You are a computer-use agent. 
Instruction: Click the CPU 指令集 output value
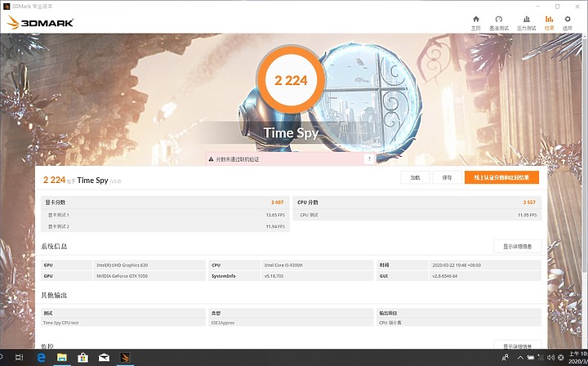[x=390, y=323]
